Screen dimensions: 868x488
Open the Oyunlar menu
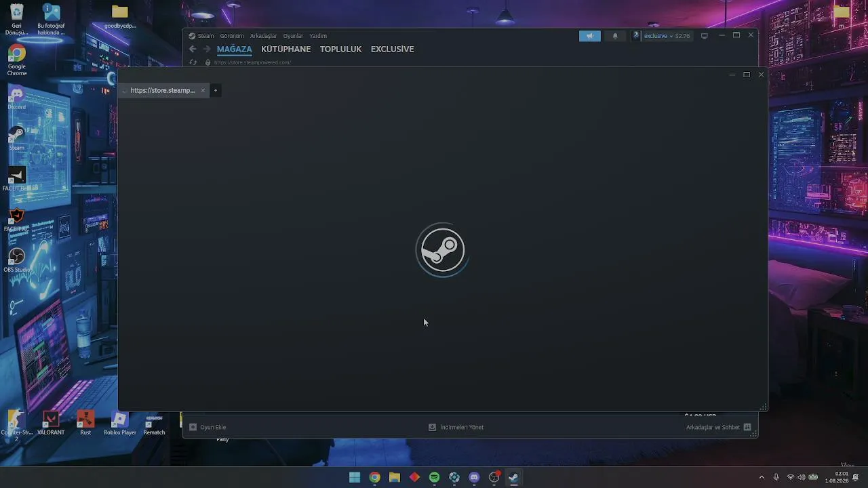tap(293, 36)
